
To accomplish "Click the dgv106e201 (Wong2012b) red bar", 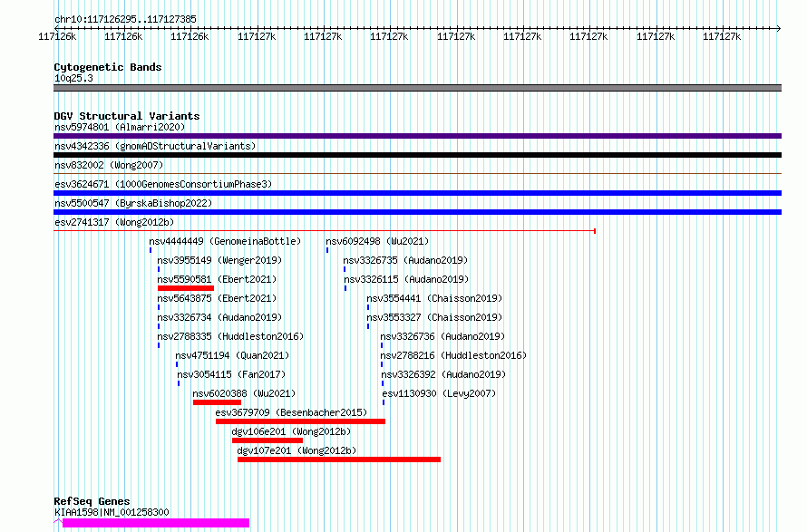I will 267,440.
